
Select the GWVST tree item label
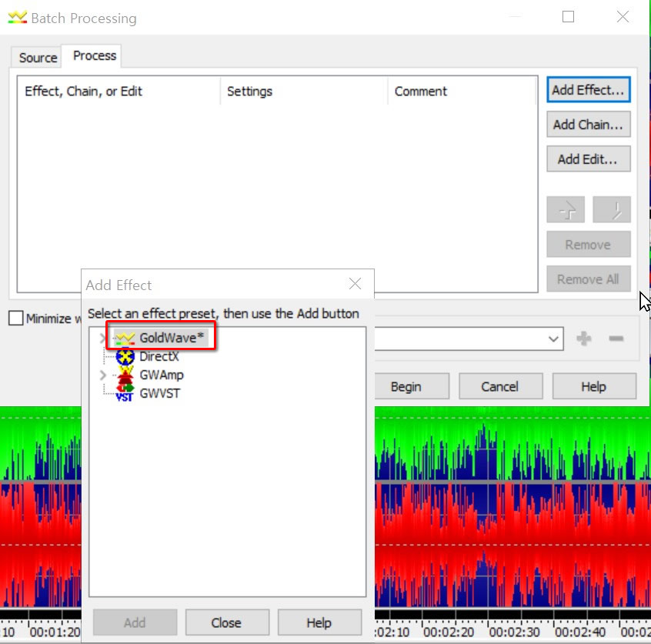click(160, 393)
